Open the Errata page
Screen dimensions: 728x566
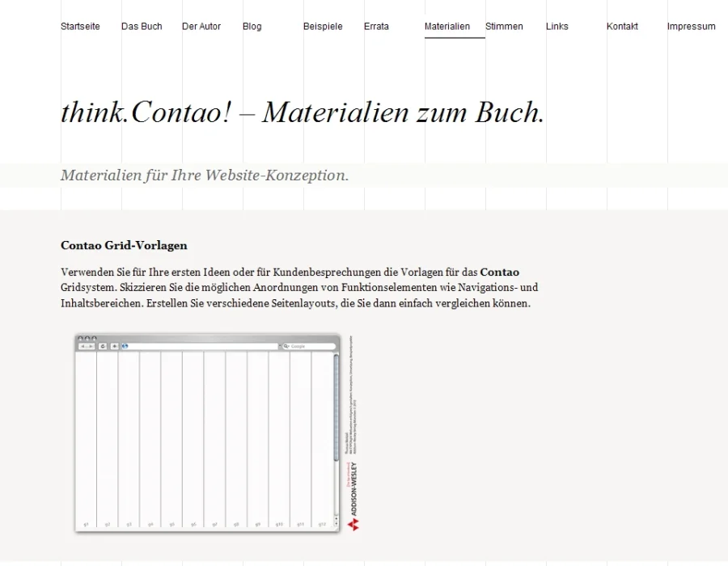point(376,27)
